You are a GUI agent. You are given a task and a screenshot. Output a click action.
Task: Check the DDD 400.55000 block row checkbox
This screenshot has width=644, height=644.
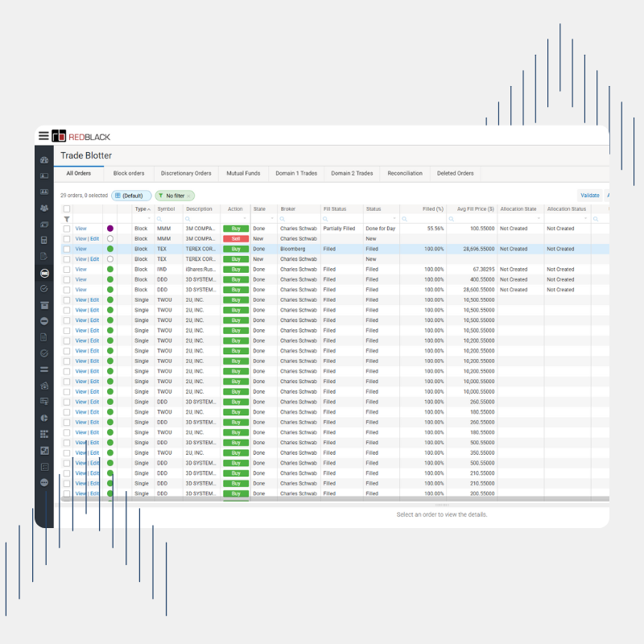(x=67, y=279)
